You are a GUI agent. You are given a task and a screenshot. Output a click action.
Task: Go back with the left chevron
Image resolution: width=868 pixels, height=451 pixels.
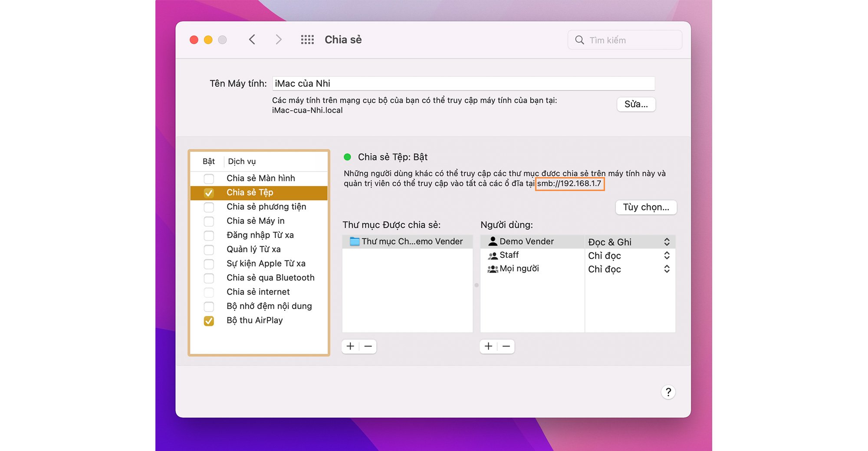tap(252, 40)
